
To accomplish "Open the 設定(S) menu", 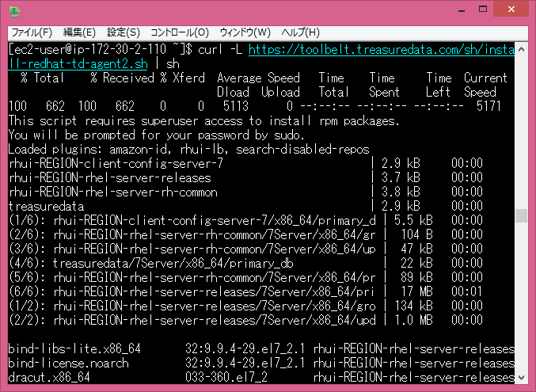I will tap(123, 32).
